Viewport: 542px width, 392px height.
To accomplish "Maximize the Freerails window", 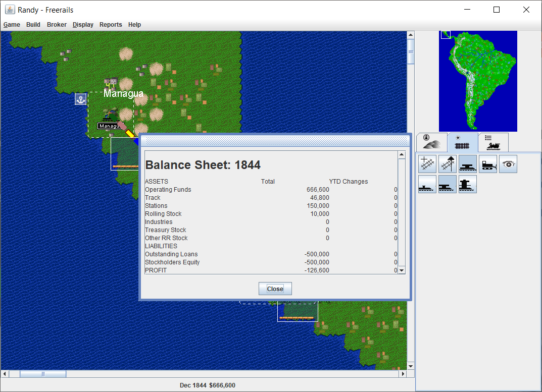I will click(x=497, y=10).
